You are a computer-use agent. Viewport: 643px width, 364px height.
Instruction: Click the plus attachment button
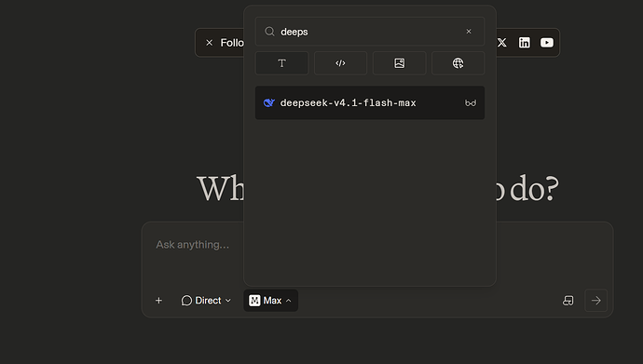[158, 301]
